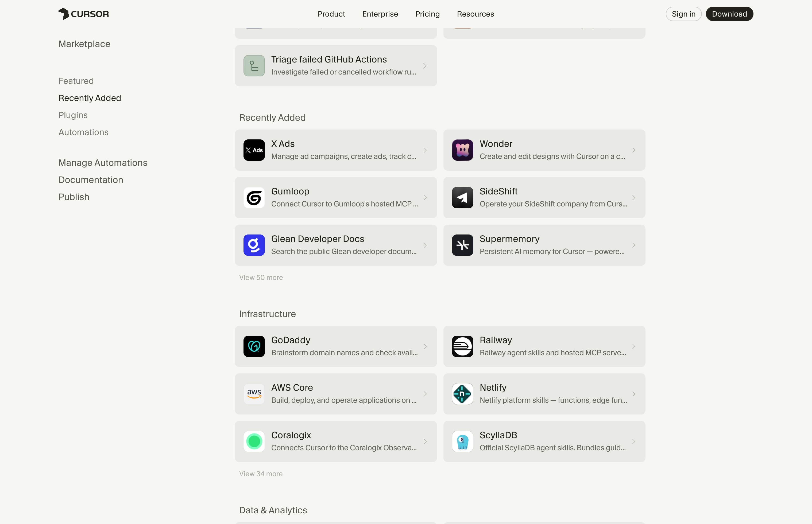Select the Gumloop logo icon
This screenshot has height=524, width=812.
click(x=254, y=198)
